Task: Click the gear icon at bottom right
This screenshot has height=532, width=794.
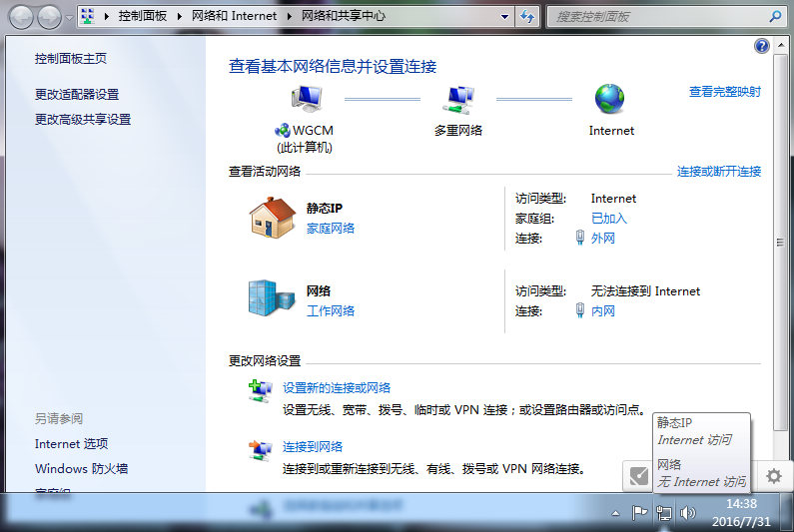Action: coord(773,476)
